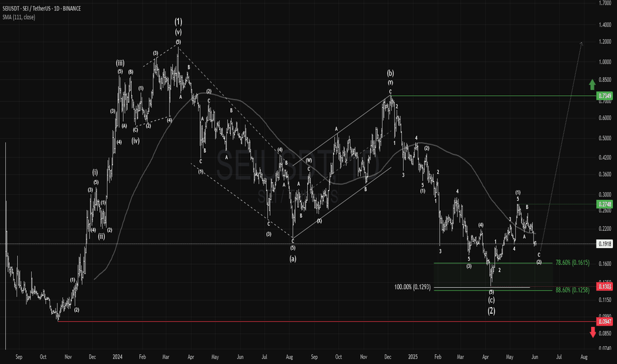Select the red 0.0947 price tag
The width and height of the screenshot is (617, 364).
pos(605,322)
